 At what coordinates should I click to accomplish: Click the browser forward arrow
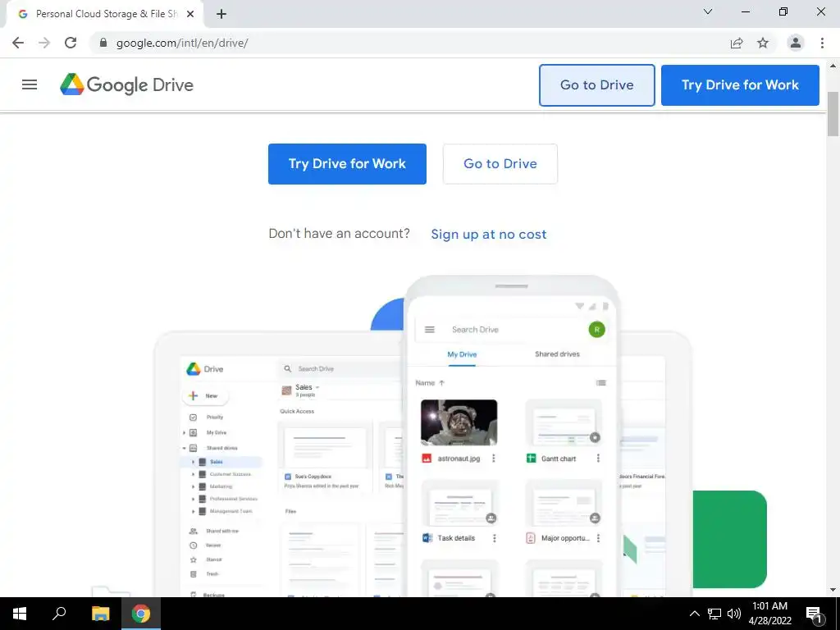[44, 43]
